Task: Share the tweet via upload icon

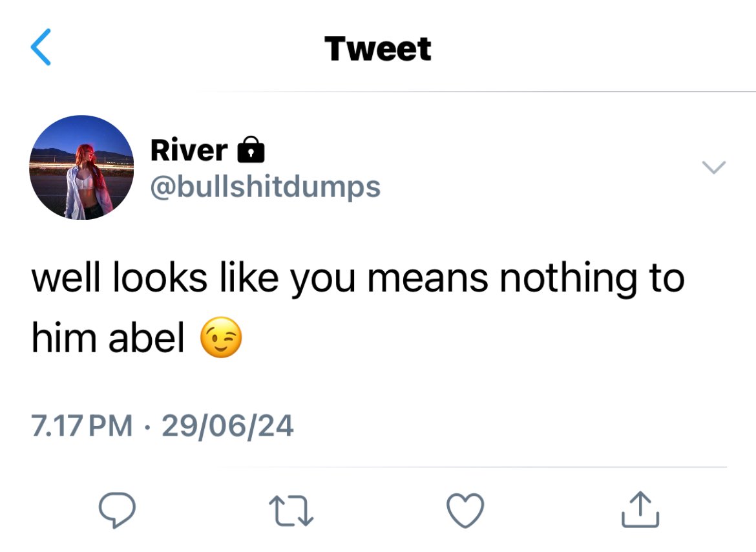Action: pyautogui.click(x=640, y=509)
